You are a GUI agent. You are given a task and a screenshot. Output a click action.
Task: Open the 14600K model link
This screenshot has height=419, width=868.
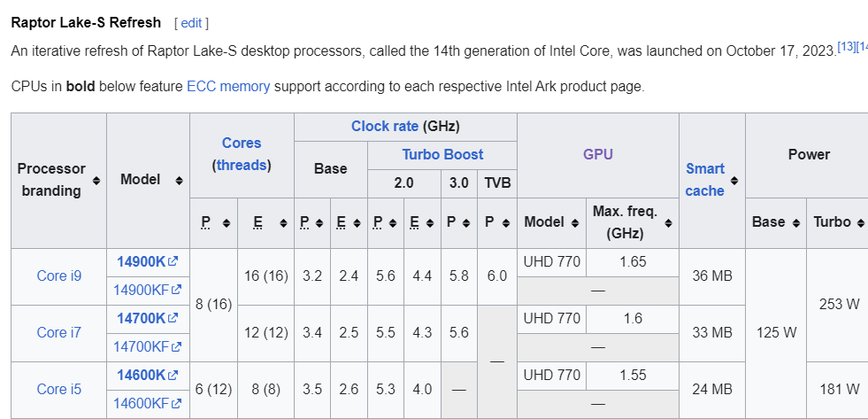point(142,376)
